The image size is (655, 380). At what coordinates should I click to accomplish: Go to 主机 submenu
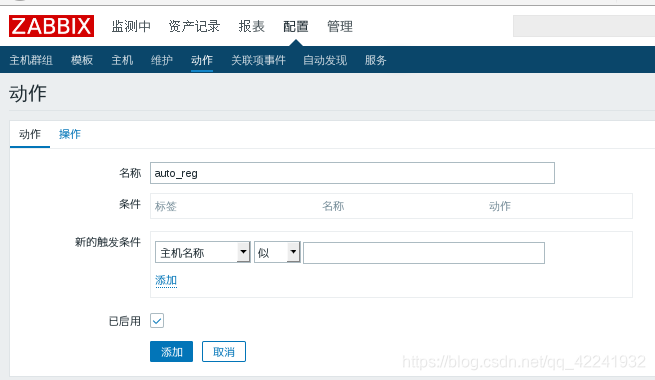[x=122, y=60]
